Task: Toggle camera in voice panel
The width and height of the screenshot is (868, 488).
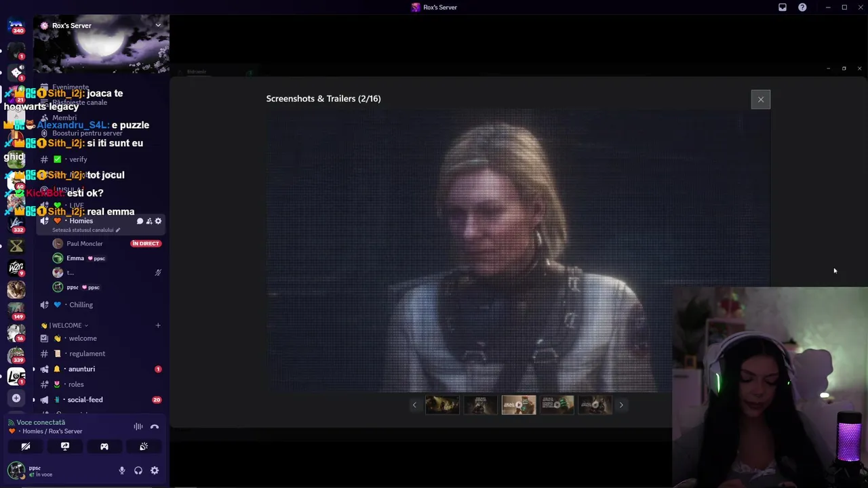Action: [26, 447]
